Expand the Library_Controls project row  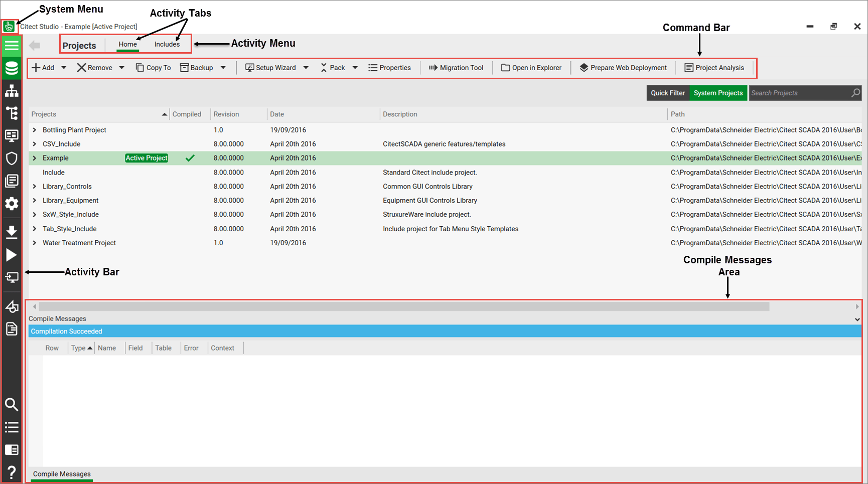[35, 187]
